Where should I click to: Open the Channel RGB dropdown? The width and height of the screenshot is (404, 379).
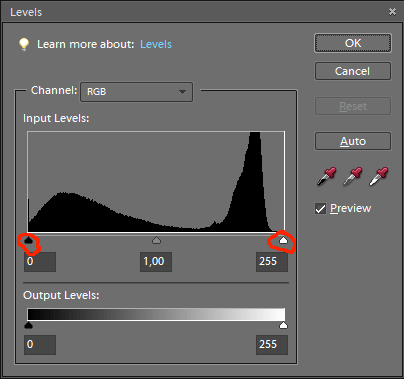coord(136,92)
